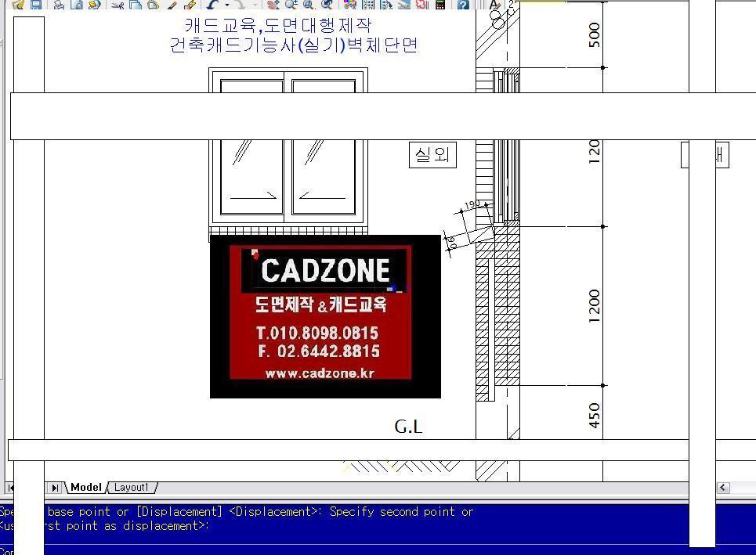Open Help with the question mark icon
The image size is (756, 555).
coord(463,5)
